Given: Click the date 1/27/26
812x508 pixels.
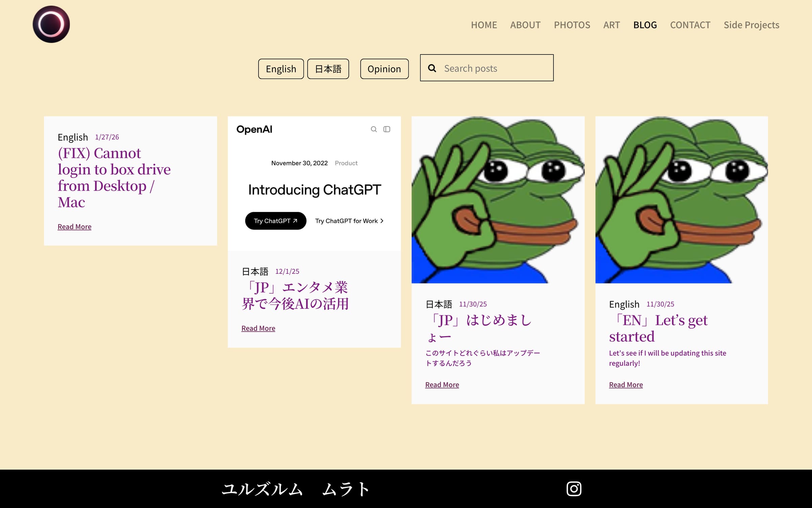Looking at the screenshot, I should (107, 137).
